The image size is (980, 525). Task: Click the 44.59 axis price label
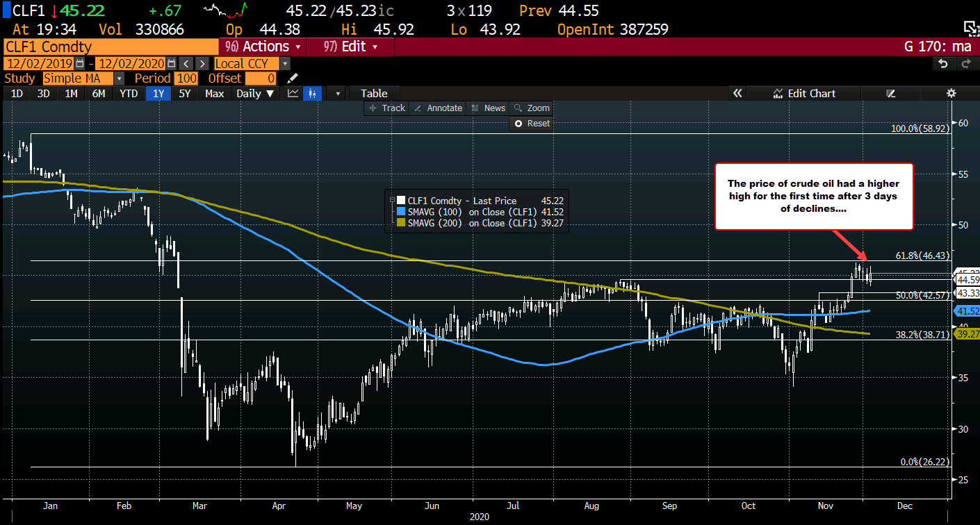click(x=967, y=279)
